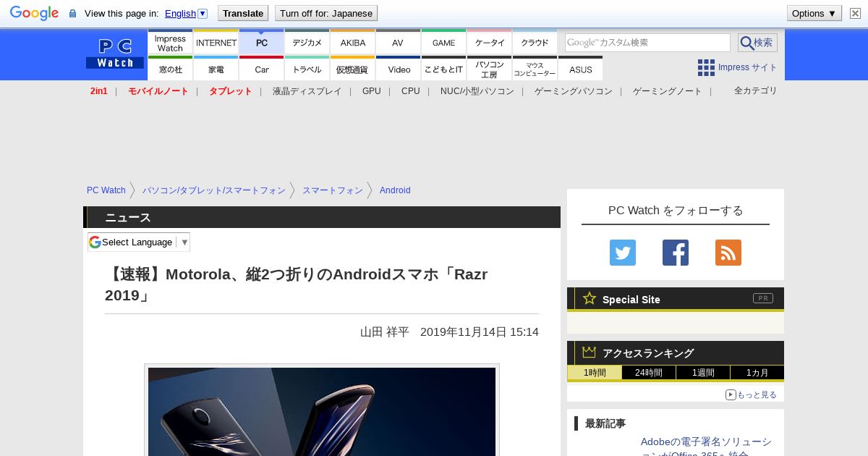Open Impress サイト grid menu
868x456 pixels.
coord(737,67)
